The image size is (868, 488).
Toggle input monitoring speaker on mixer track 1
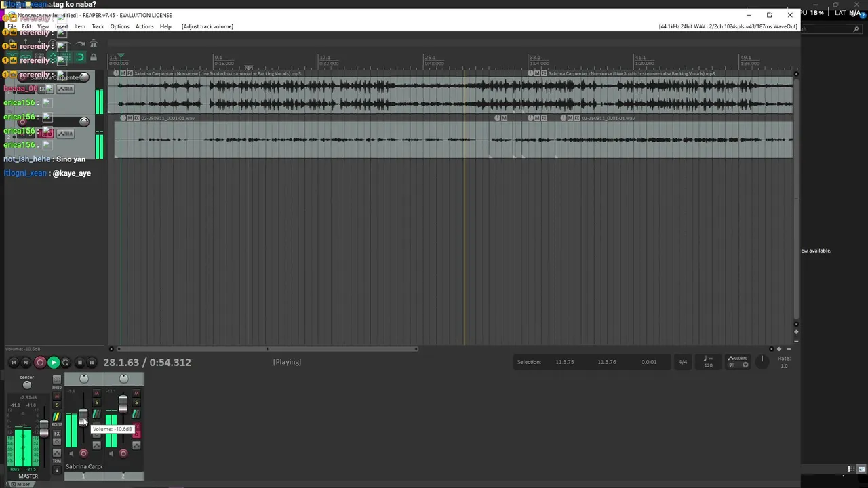pyautogui.click(x=71, y=453)
